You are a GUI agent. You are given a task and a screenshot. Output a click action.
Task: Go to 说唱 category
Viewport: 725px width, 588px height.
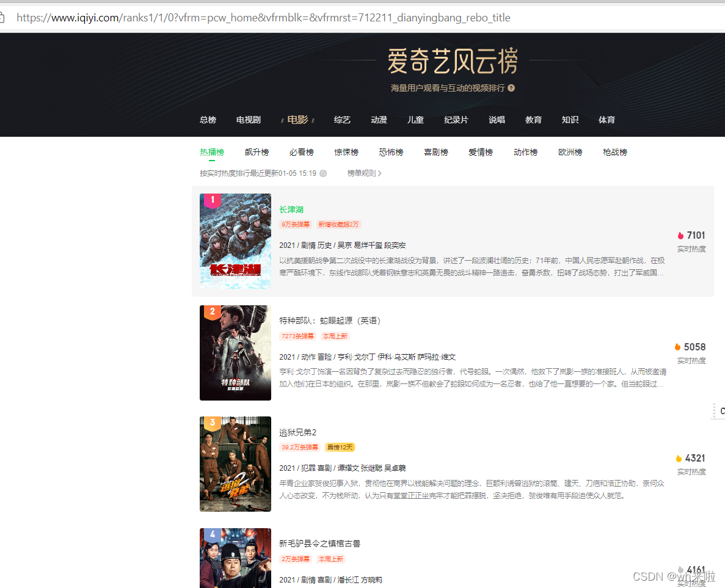[x=497, y=120]
